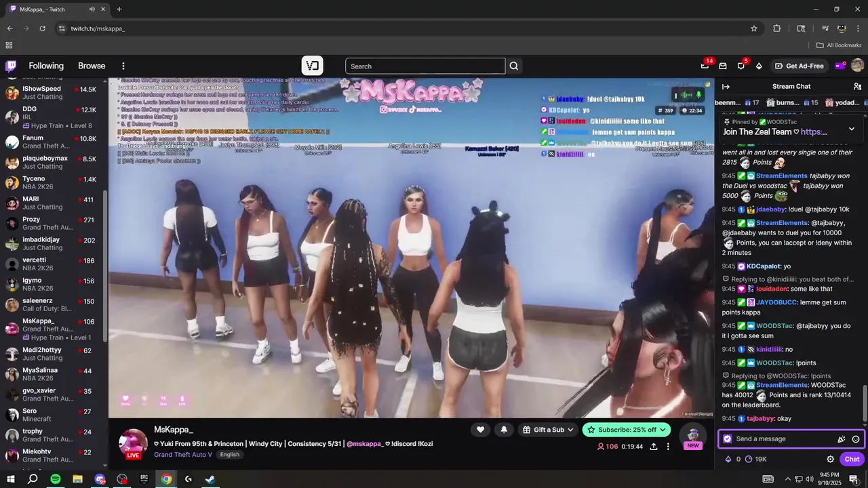Open the Browse page
868x488 pixels.
[x=92, y=66]
